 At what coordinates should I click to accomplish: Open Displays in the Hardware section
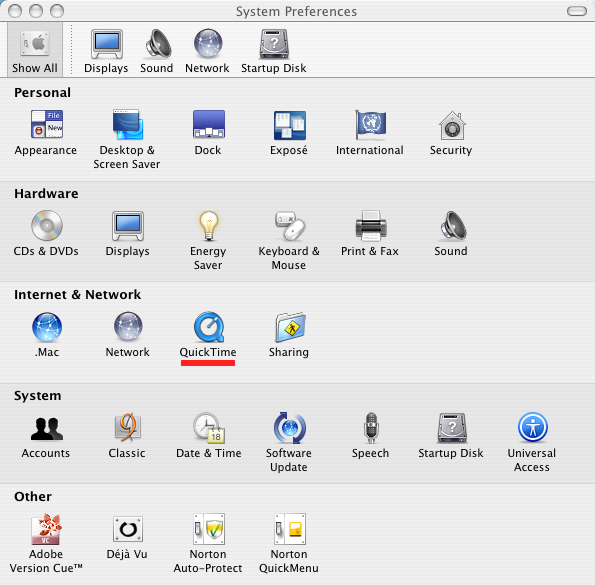point(128,234)
